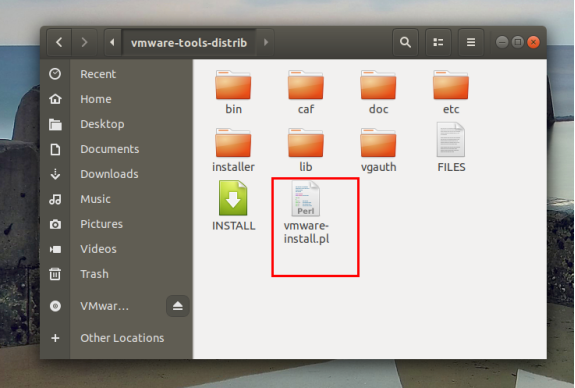Click the 'vgauth' folder name label

378,167
